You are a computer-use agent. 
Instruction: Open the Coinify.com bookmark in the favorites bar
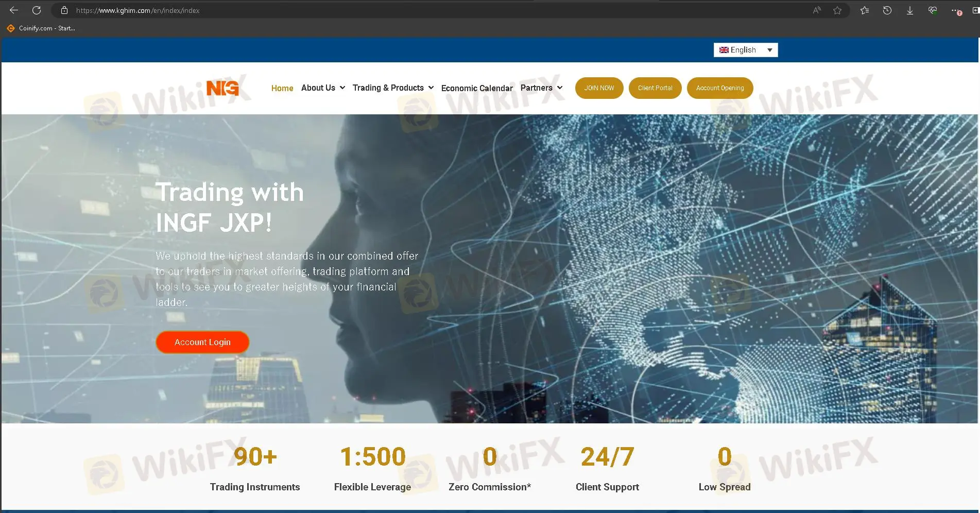pyautogui.click(x=41, y=28)
